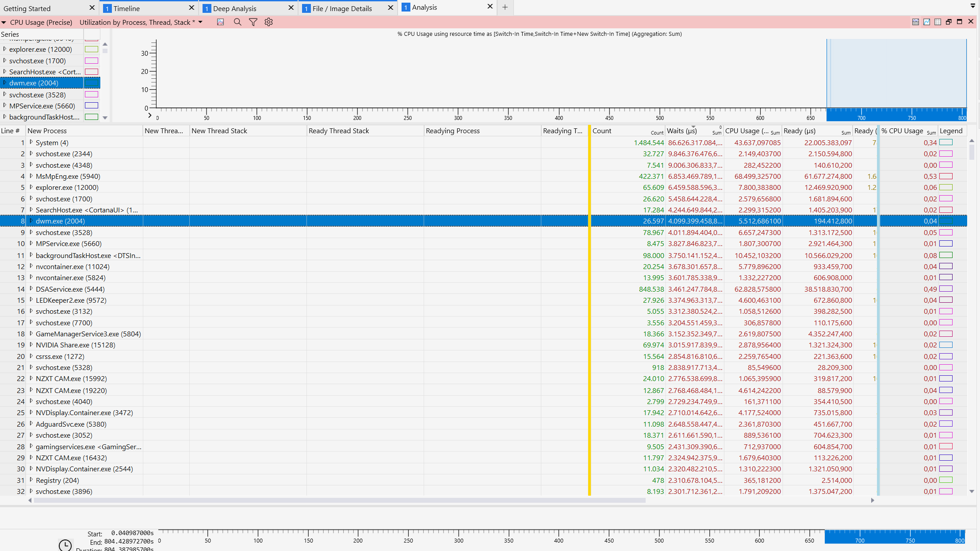Click legend swatch in System (4) row

pyautogui.click(x=946, y=142)
